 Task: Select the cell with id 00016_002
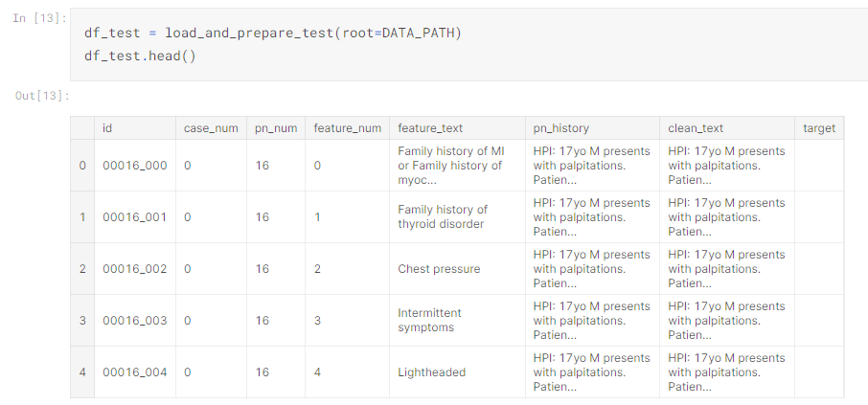click(x=134, y=269)
